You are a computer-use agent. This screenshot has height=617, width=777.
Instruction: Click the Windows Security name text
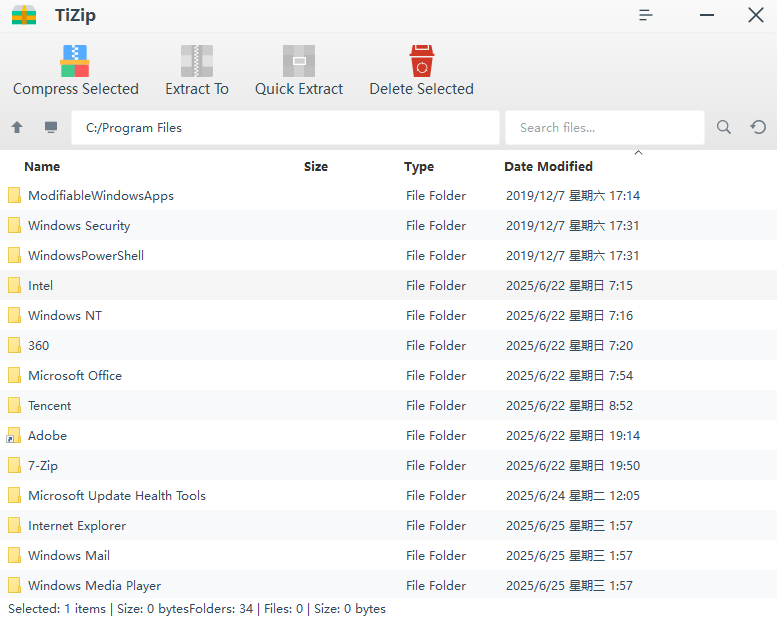tap(79, 225)
